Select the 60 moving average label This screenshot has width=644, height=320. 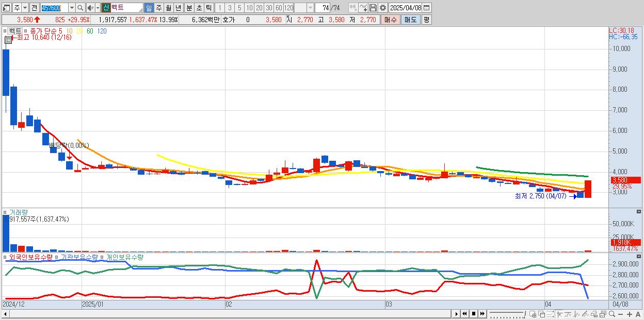pyautogui.click(x=90, y=31)
